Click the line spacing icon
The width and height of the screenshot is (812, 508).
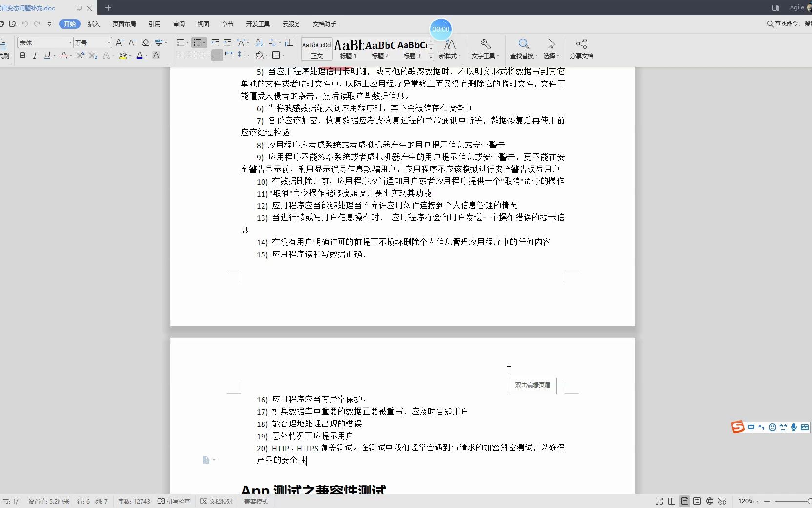(x=241, y=56)
